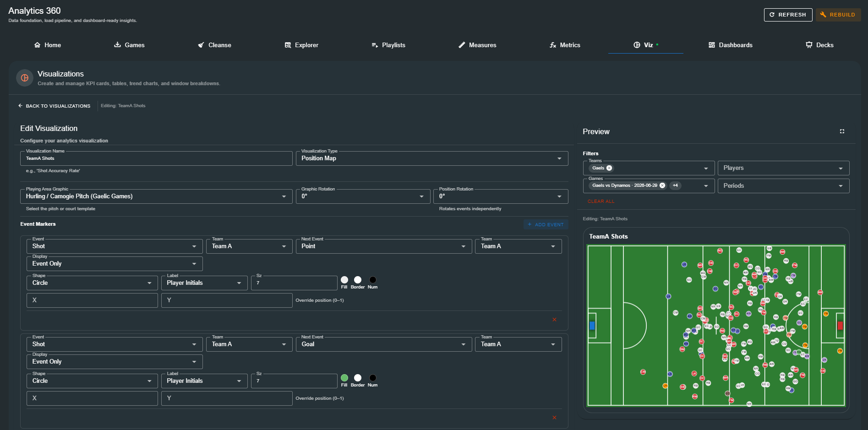Remove the Gaels team chip
The image size is (868, 430).
(609, 168)
